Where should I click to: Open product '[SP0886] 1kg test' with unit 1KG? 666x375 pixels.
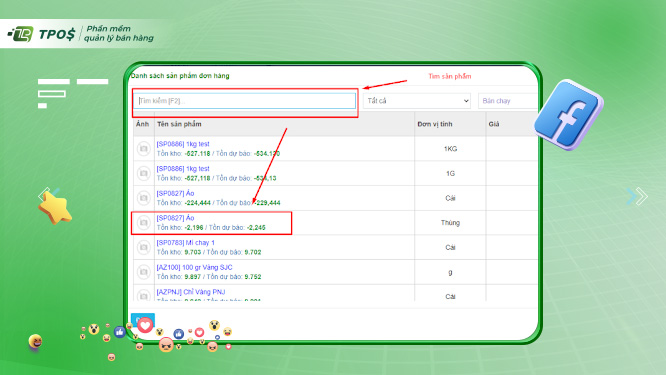[183, 144]
